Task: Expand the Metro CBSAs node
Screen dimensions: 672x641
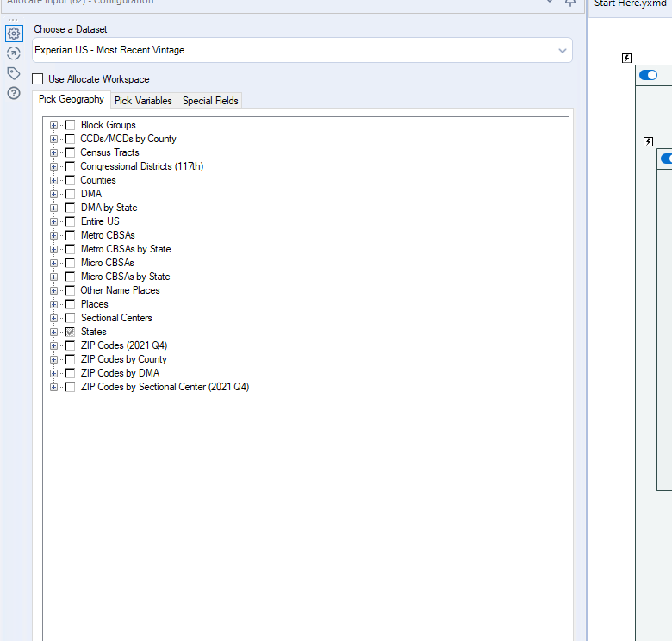Action: tap(53, 235)
